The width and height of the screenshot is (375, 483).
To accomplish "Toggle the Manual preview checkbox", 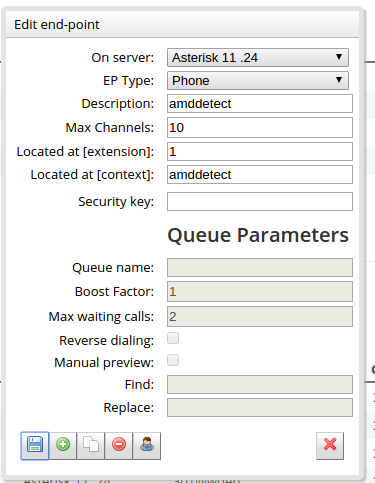I will tap(173, 360).
